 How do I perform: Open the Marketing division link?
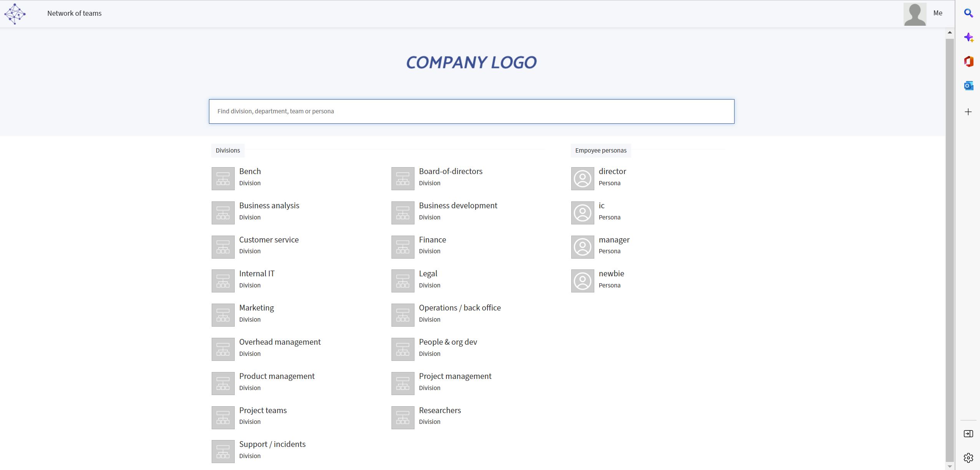(256, 308)
